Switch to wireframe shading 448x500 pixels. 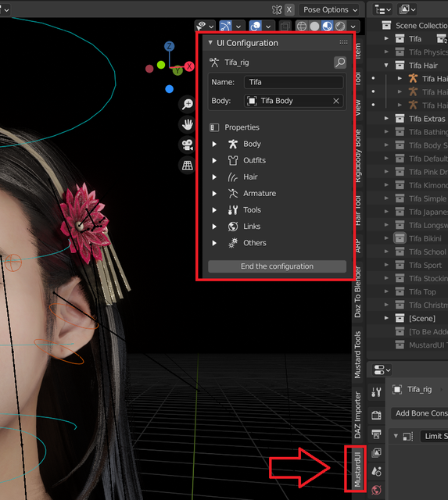click(x=302, y=26)
